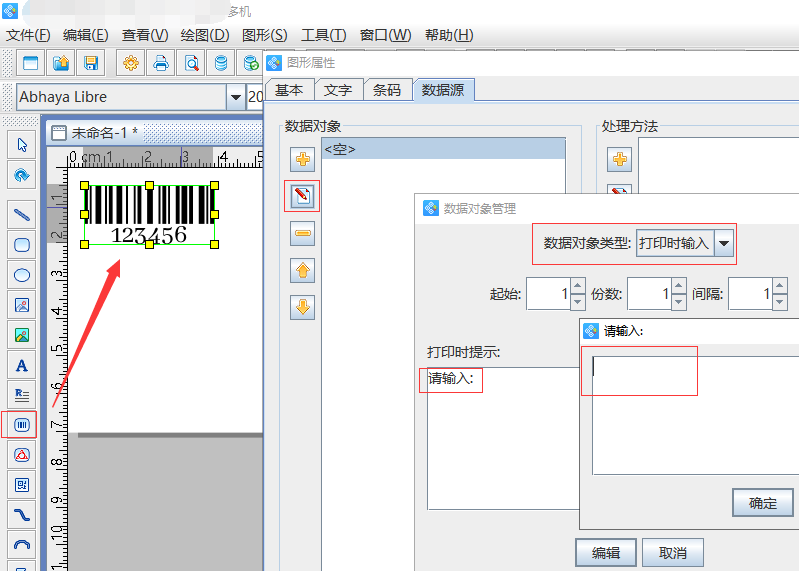Click the 打印时提示 text box
This screenshot has width=799, height=571.
pos(503,438)
